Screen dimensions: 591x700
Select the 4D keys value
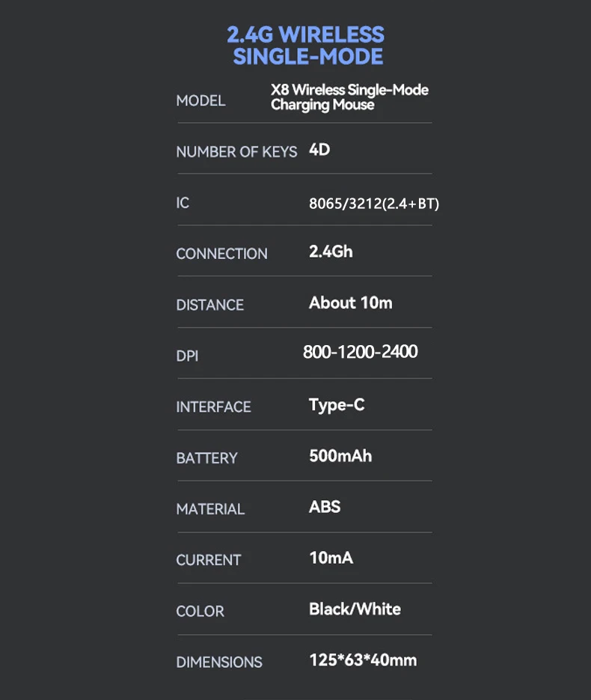pos(319,150)
